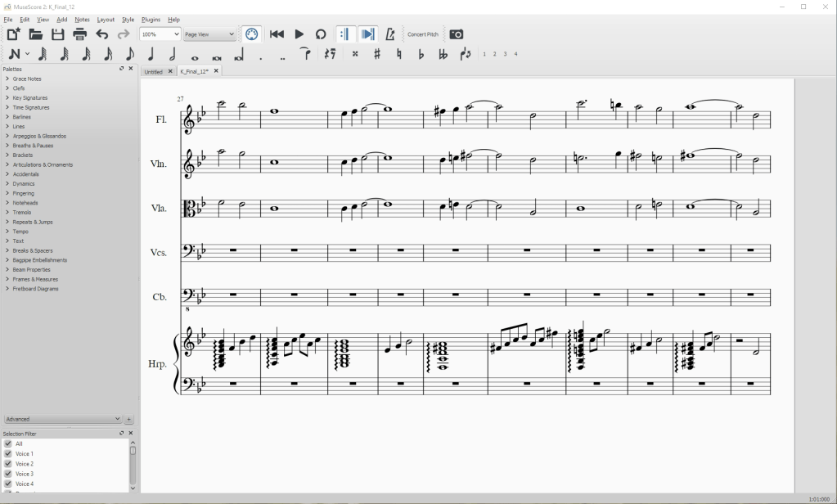Toggle the MIDI input icon
Image resolution: width=837 pixels, height=504 pixels.
252,34
